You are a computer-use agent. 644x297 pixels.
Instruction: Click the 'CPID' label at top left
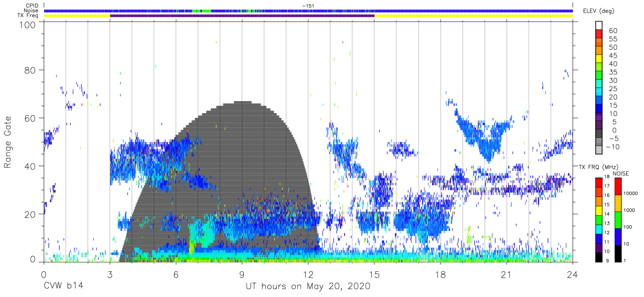(31, 5)
